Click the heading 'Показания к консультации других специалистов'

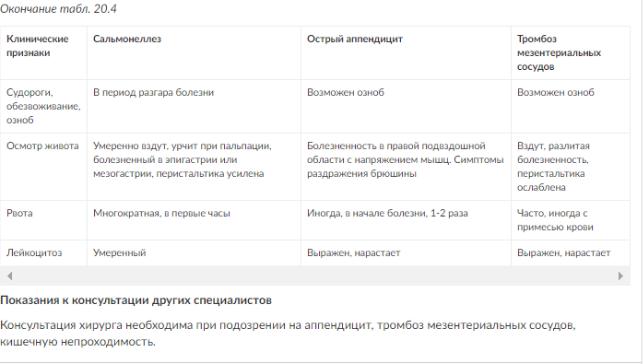tap(136, 300)
